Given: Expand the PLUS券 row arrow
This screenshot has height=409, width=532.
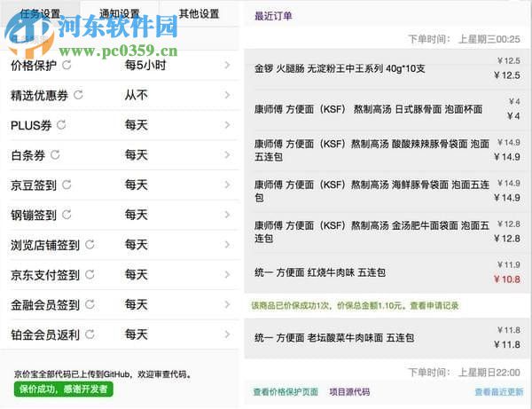Looking at the screenshot, I should coord(227,124).
